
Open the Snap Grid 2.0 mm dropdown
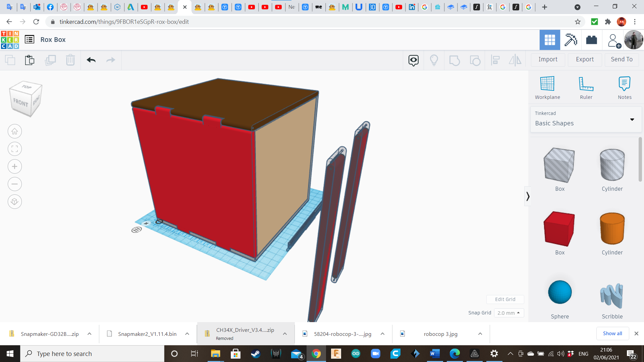[508, 313]
